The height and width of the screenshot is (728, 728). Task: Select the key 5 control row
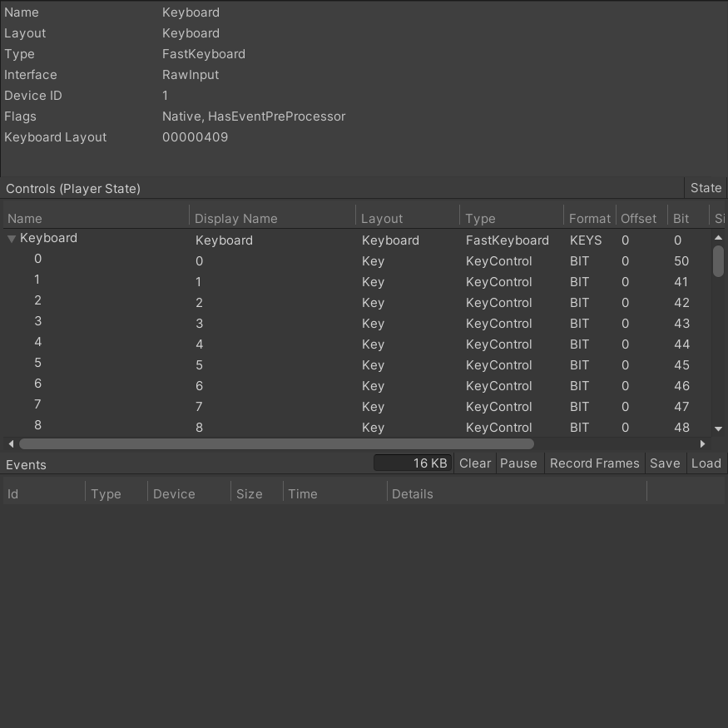[358, 364]
